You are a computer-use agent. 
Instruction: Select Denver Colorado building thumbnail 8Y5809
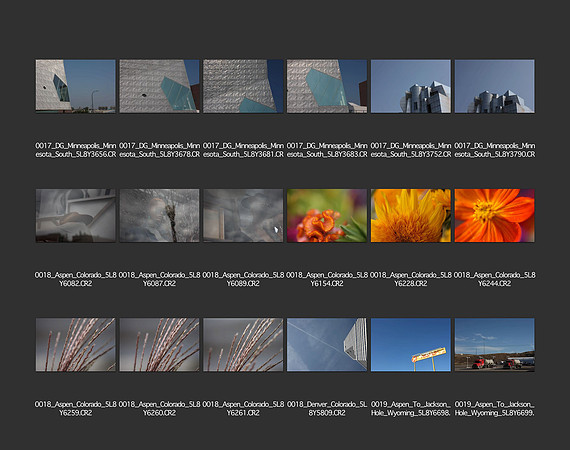[x=327, y=345]
